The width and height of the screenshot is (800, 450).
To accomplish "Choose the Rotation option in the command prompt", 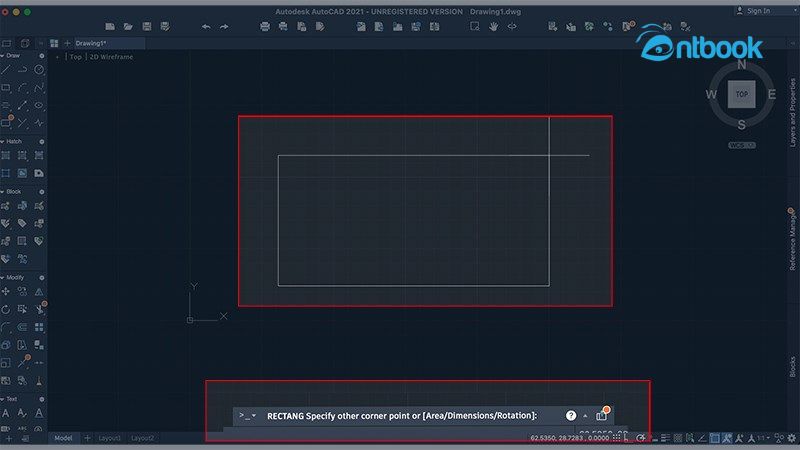I will pos(514,416).
